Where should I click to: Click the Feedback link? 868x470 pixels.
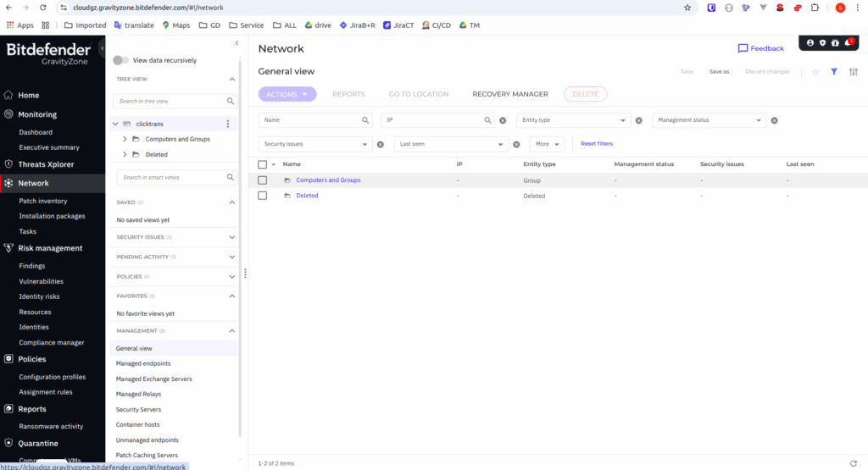761,48
